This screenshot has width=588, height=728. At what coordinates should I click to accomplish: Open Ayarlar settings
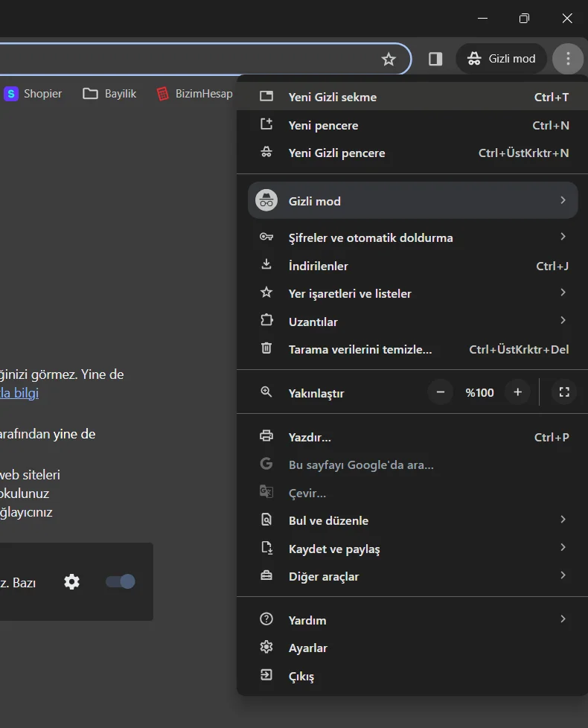412,648
